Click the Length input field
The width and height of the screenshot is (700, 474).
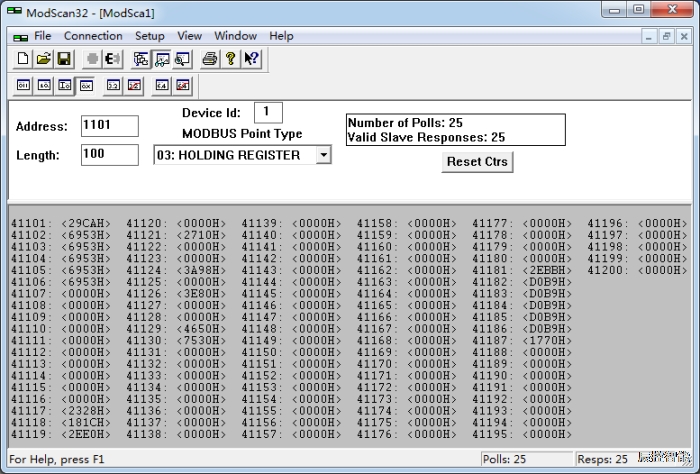(x=108, y=155)
